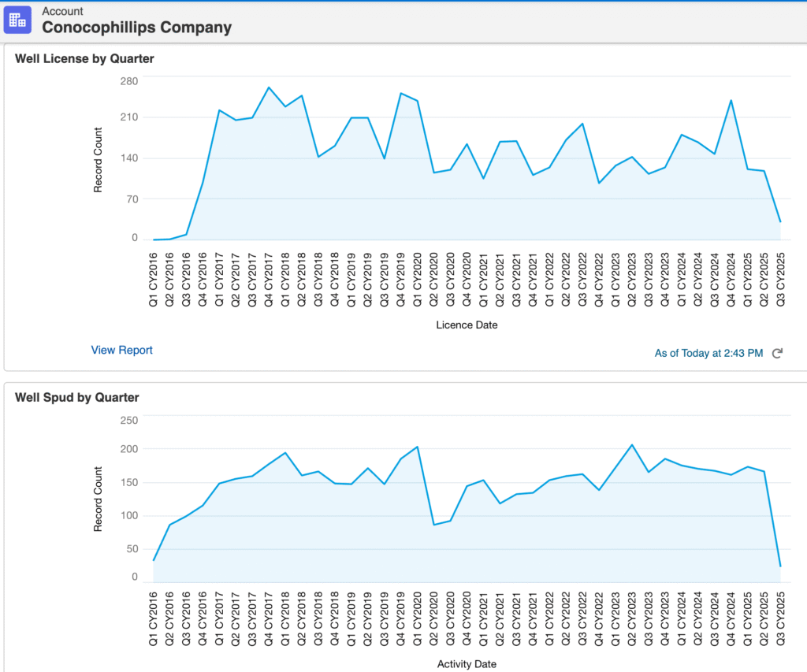This screenshot has height=672, width=807.
Task: Click the 150 value on spud chart axis
Action: [x=129, y=482]
